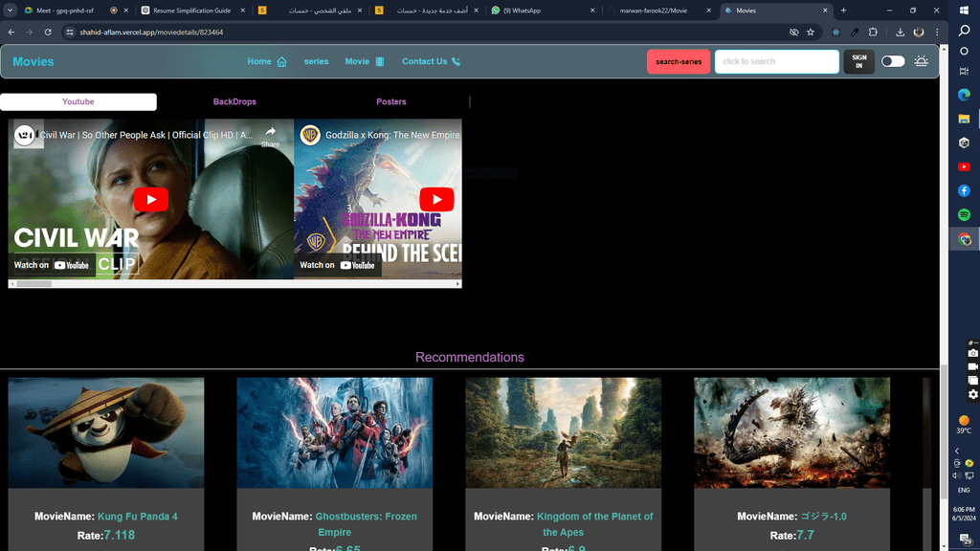Click the video record icon in capture widget
Screen dimensions: 980x551
coord(973,366)
